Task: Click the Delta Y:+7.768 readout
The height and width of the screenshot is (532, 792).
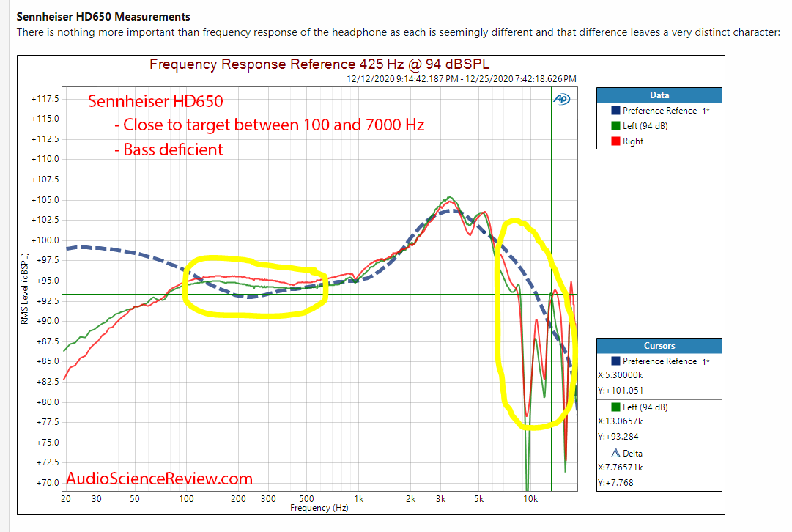Action: [x=616, y=481]
